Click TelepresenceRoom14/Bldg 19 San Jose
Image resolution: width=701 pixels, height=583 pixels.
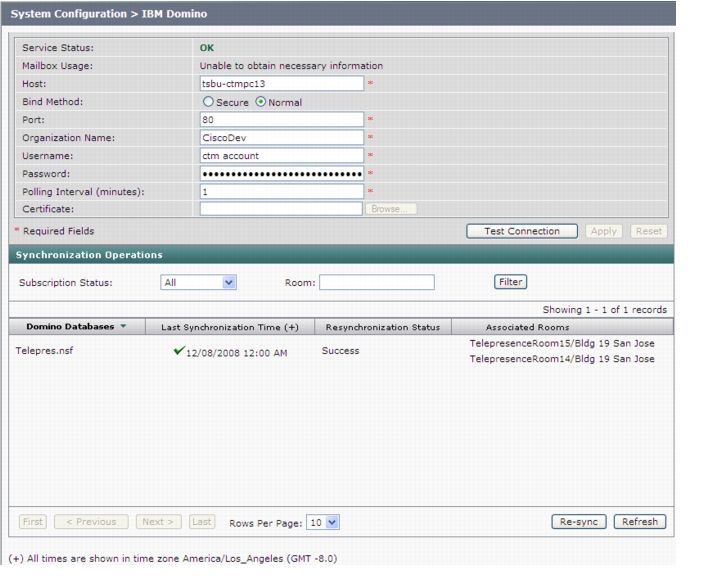click(562, 359)
